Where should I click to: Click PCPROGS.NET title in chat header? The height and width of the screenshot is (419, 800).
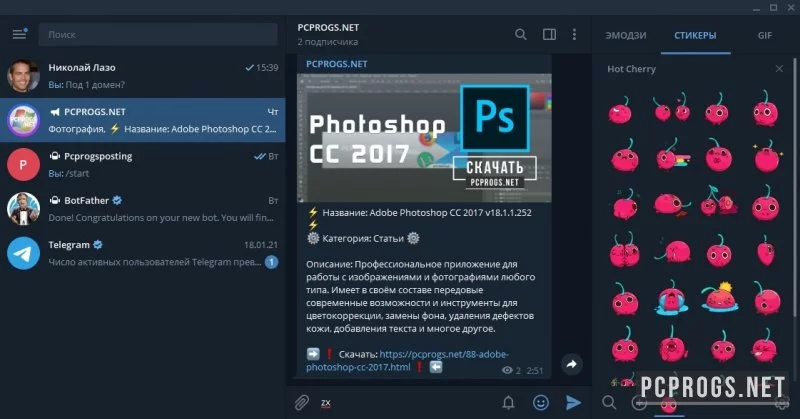(x=328, y=28)
